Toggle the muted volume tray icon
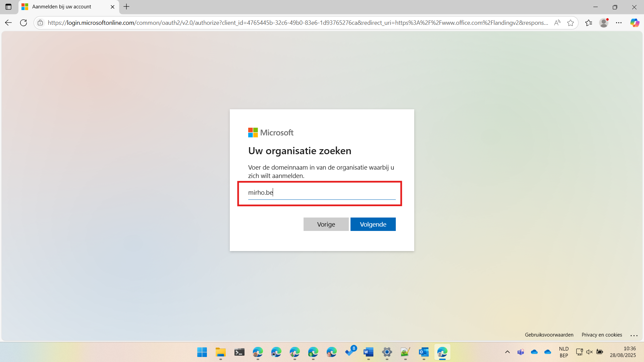Screen dimensions: 644x362 click(x=589, y=352)
